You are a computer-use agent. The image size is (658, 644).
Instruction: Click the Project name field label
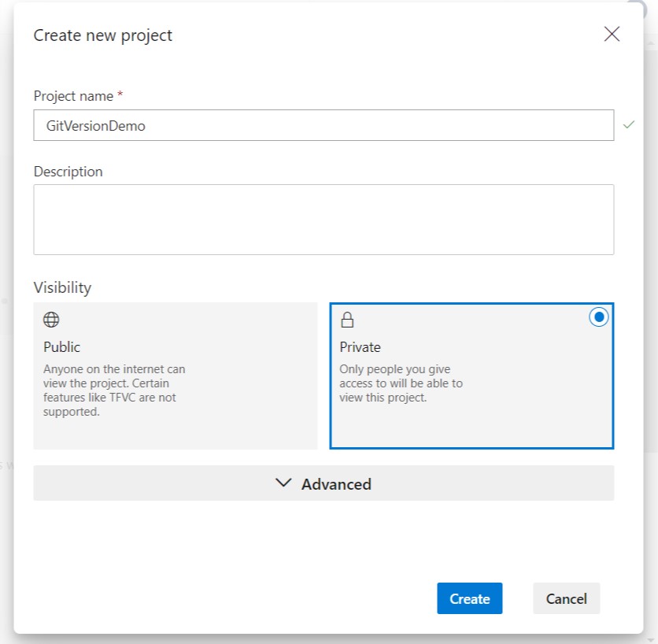[78, 96]
